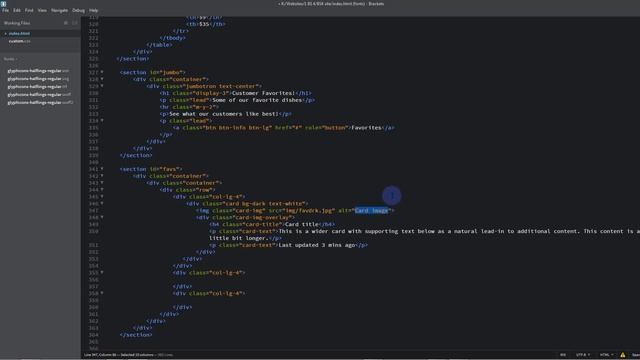The image size is (640, 360).
Task: Collapse fold arrow at line 334 lead paragraph
Action: click(x=102, y=120)
